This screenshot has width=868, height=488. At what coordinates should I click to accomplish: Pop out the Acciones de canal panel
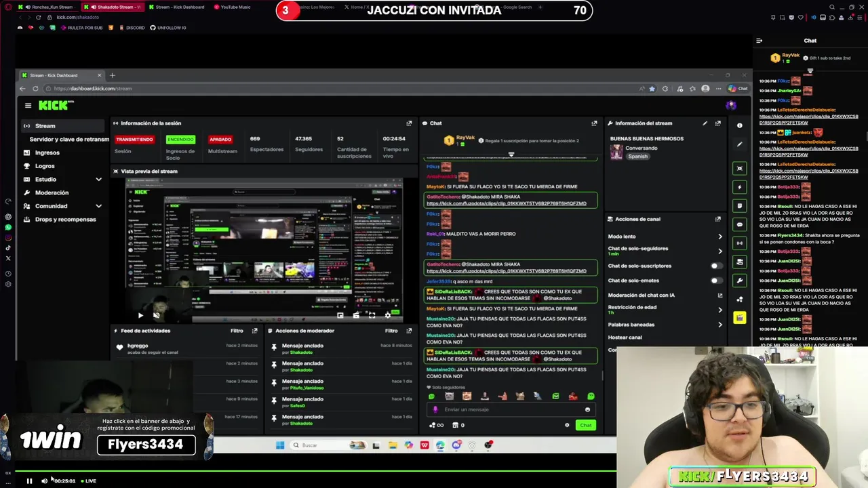click(x=717, y=219)
